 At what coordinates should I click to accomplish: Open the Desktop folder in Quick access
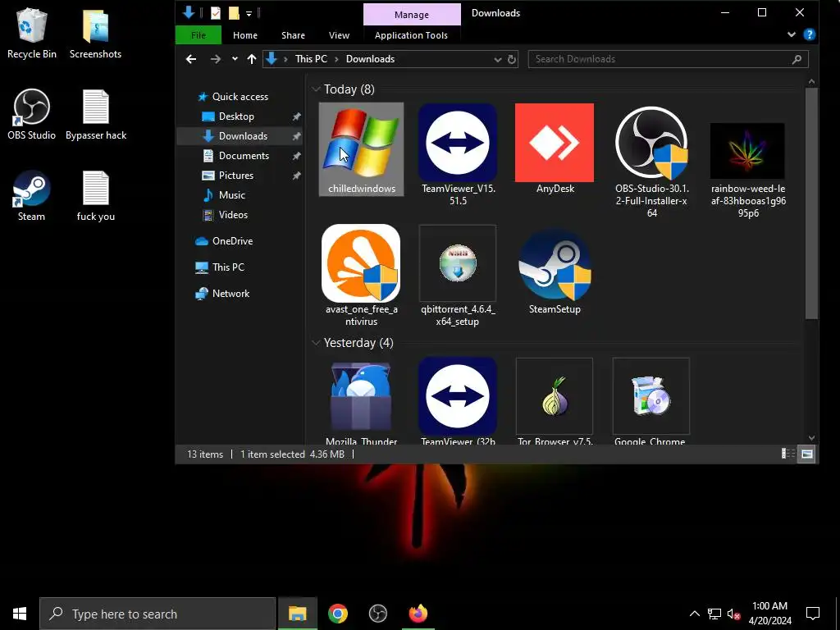(236, 116)
